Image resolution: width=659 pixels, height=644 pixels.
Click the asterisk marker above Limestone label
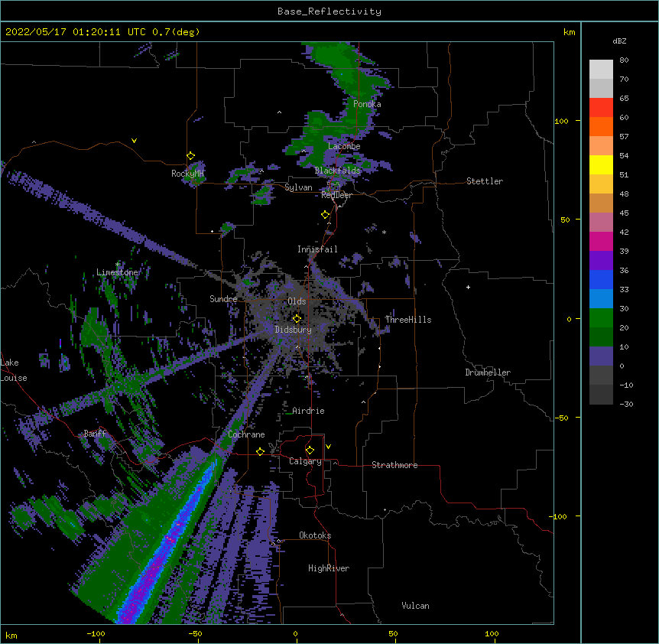118,265
